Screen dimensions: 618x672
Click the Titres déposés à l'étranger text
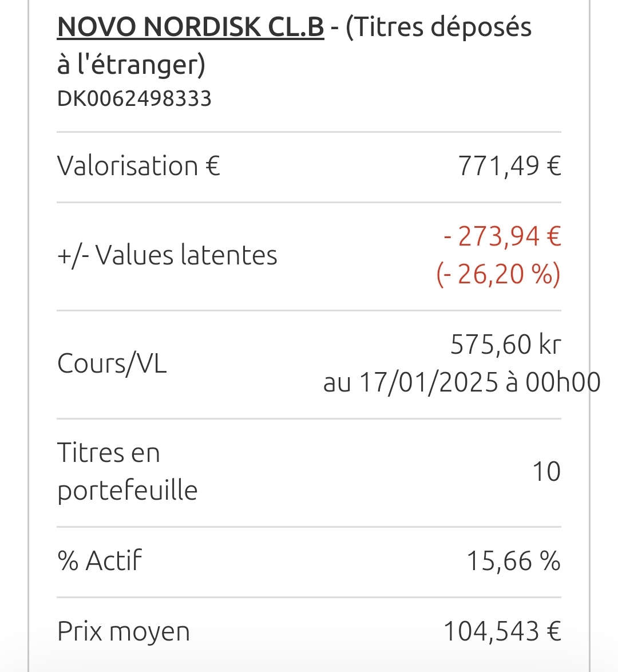click(x=294, y=45)
